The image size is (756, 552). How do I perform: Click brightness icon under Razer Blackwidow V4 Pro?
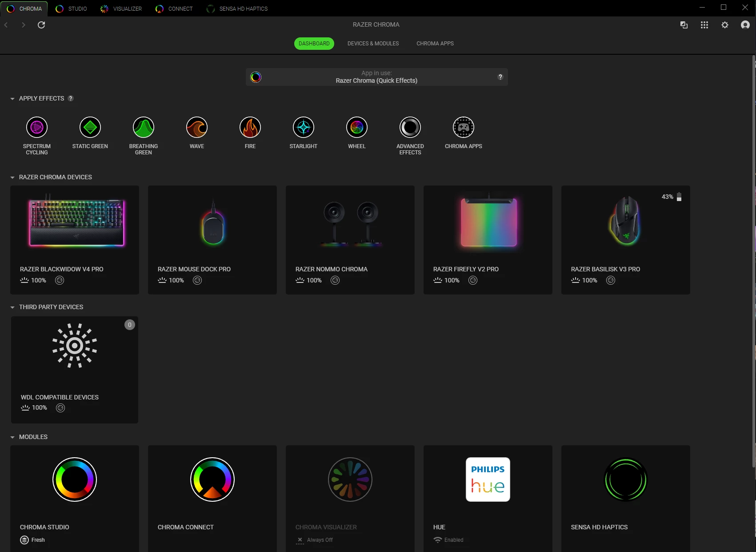[x=24, y=280]
